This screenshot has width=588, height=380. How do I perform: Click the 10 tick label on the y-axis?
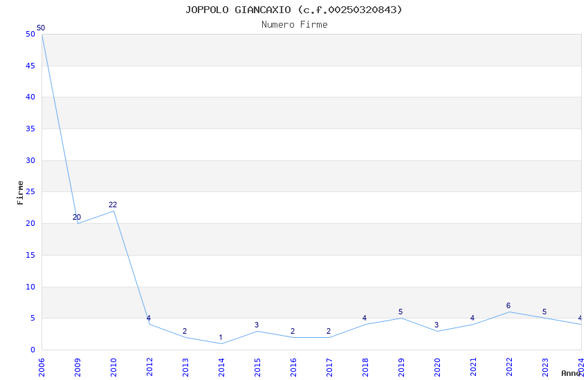(x=30, y=287)
